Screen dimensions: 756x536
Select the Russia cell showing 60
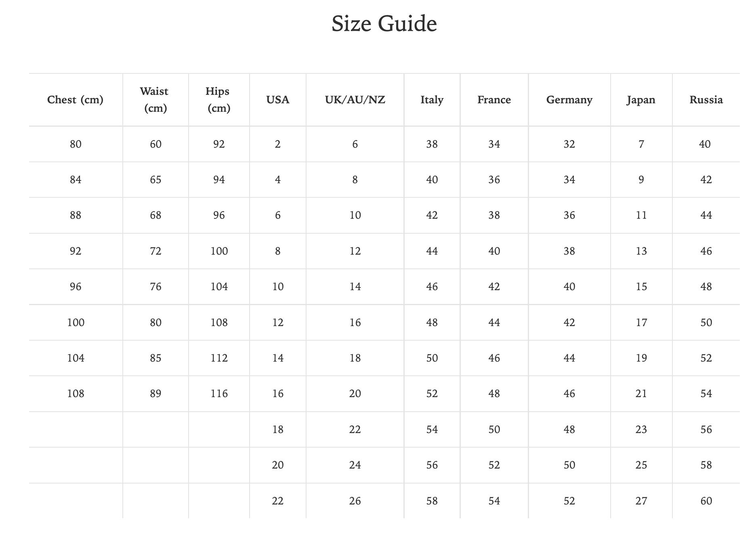706,501
